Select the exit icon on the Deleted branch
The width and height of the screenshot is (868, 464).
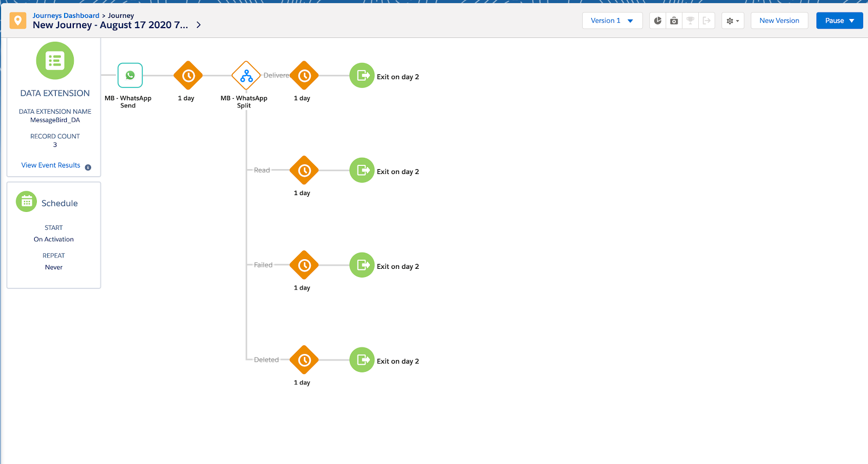362,360
